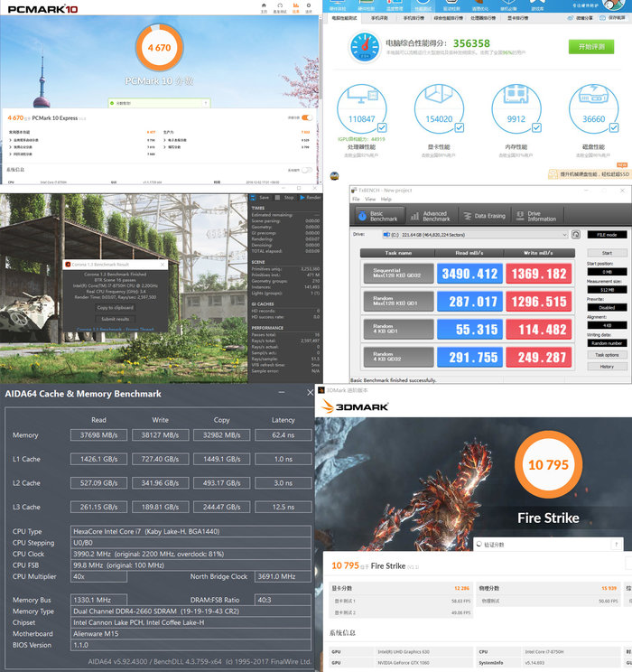Click the Task options button in TxBENCH
This screenshot has height=672, width=632.
pos(607,355)
